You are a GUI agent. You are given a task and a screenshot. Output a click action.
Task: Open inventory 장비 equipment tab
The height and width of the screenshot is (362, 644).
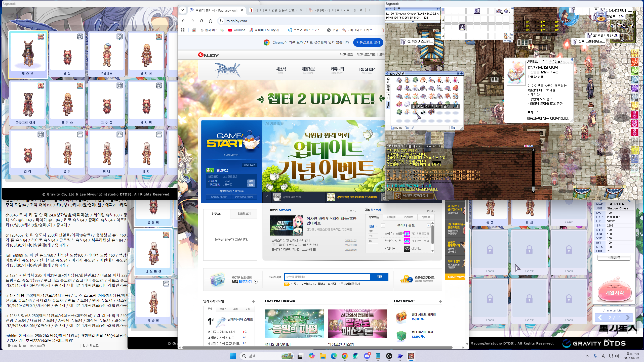[388, 88]
